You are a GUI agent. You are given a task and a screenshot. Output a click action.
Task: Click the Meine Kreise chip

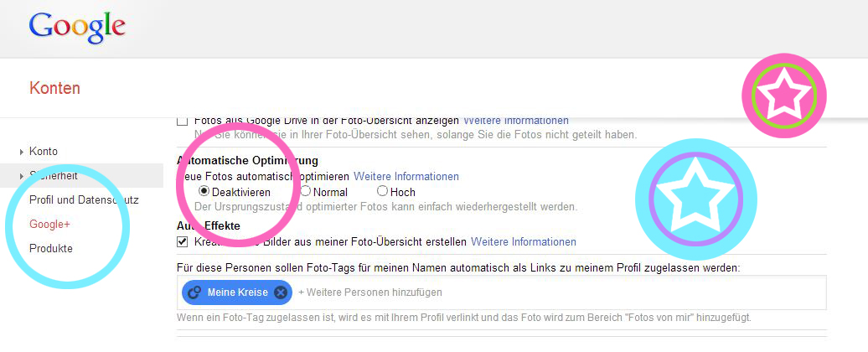pos(237,292)
